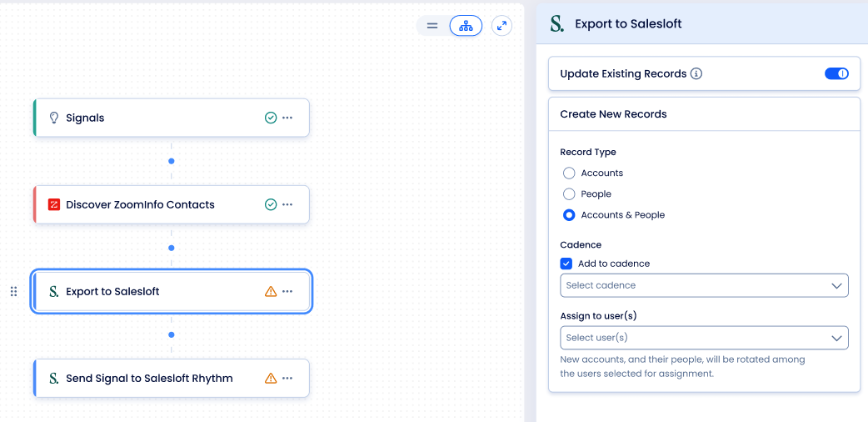Click the Cadence section label

pos(581,244)
